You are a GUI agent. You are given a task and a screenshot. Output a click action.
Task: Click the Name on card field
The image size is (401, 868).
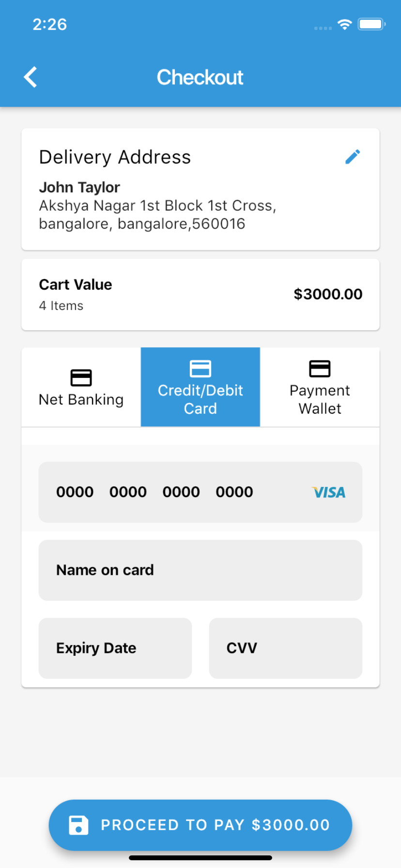pyautogui.click(x=200, y=570)
